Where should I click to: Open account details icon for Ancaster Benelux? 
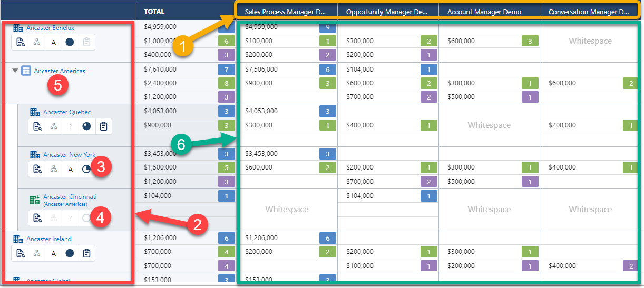point(20,43)
